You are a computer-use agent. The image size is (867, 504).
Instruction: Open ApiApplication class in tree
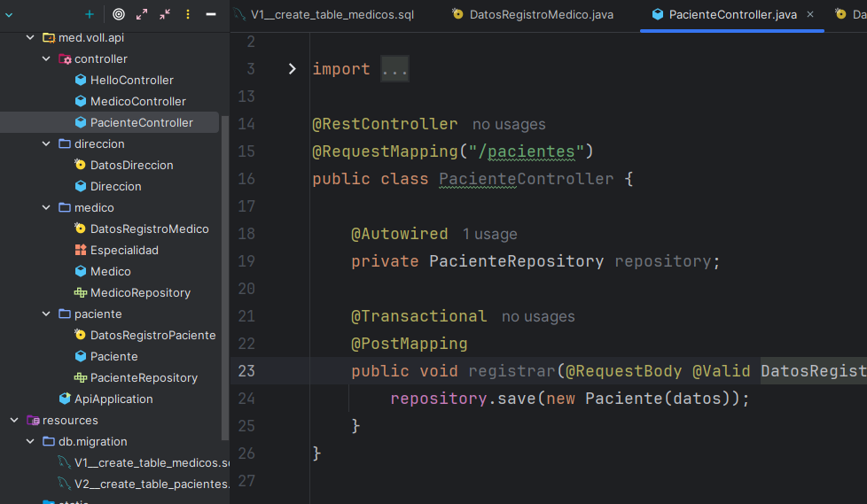[x=113, y=399]
